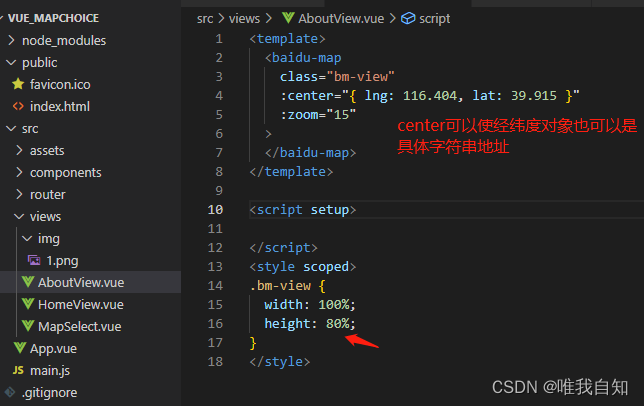The height and width of the screenshot is (406, 644).
Task: Click the Vue icon beside App.vue
Action: tap(20, 348)
